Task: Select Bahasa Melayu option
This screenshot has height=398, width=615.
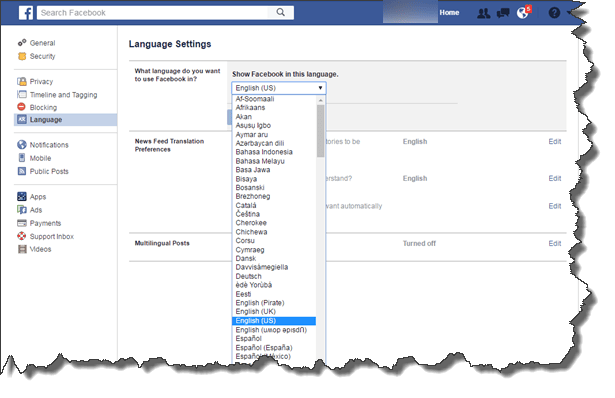Action: pos(274,161)
